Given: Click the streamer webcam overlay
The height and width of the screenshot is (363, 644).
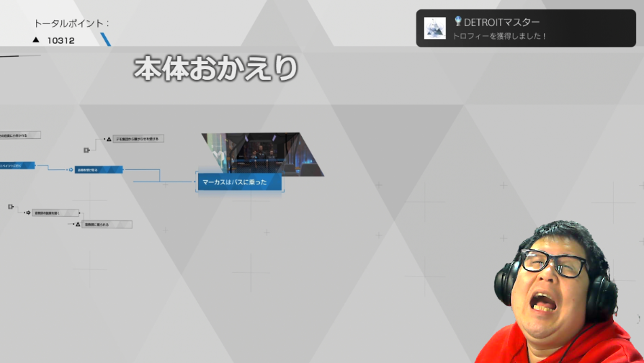Looking at the screenshot, I should 558,292.
